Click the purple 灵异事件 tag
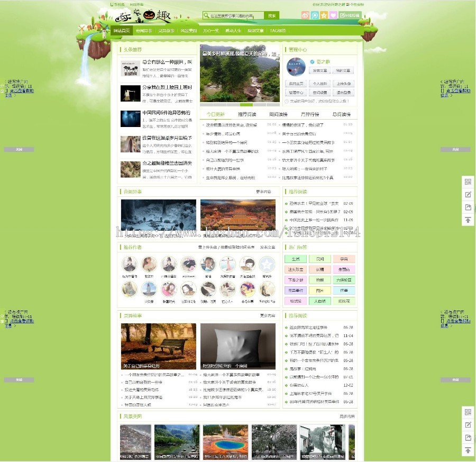Screen dimensions: 476x462 [295, 291]
